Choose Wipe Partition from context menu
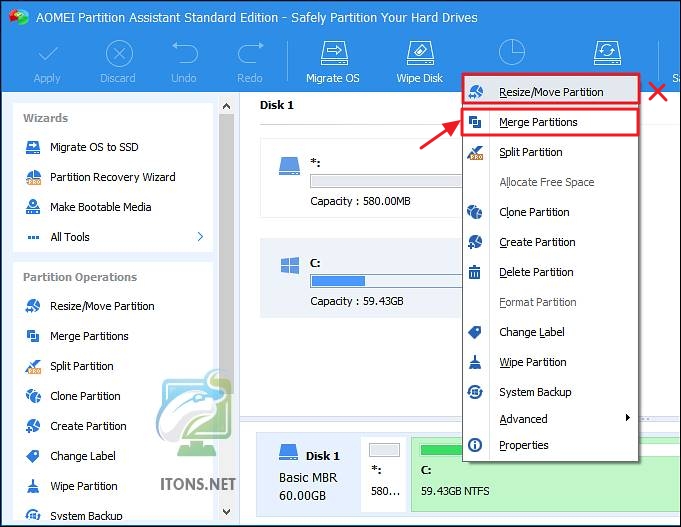 [550, 362]
